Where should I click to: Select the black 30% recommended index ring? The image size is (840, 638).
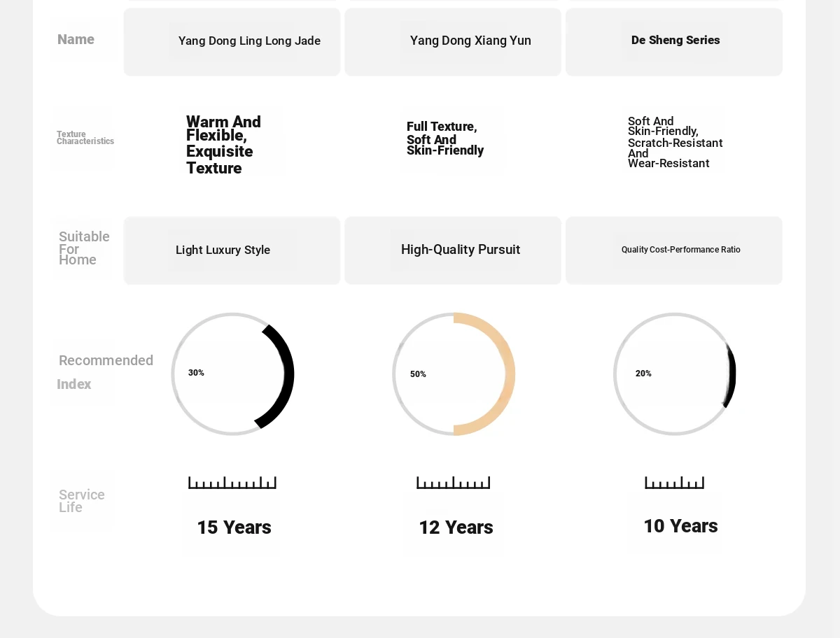pyautogui.click(x=232, y=374)
